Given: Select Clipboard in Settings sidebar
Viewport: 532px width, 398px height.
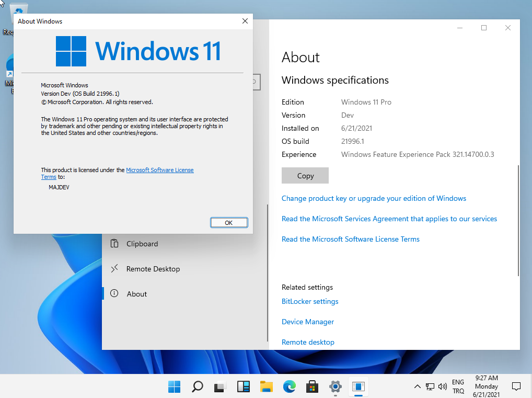Looking at the screenshot, I should 184,244.
